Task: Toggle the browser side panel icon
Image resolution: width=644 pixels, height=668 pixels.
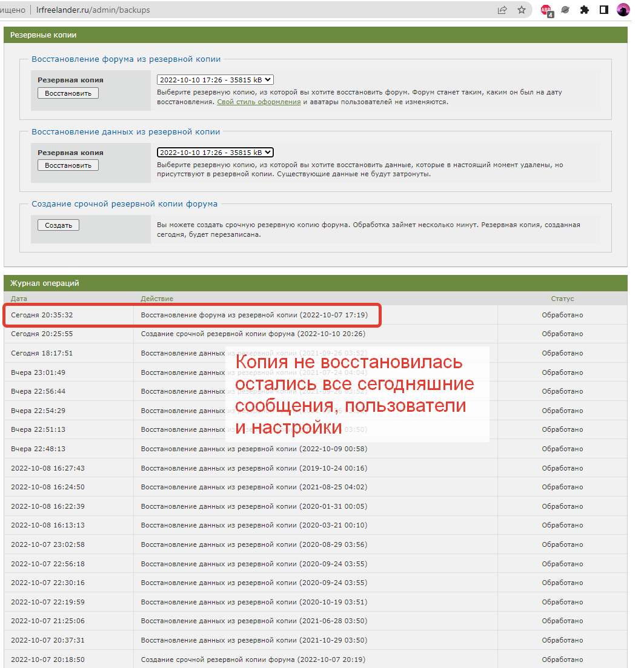Action: click(x=603, y=10)
